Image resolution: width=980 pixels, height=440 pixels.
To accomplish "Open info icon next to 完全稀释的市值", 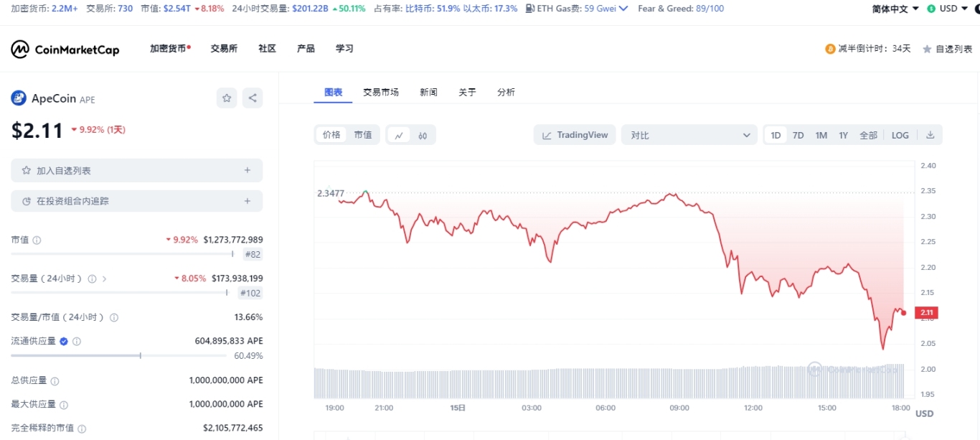I will [x=82, y=429].
